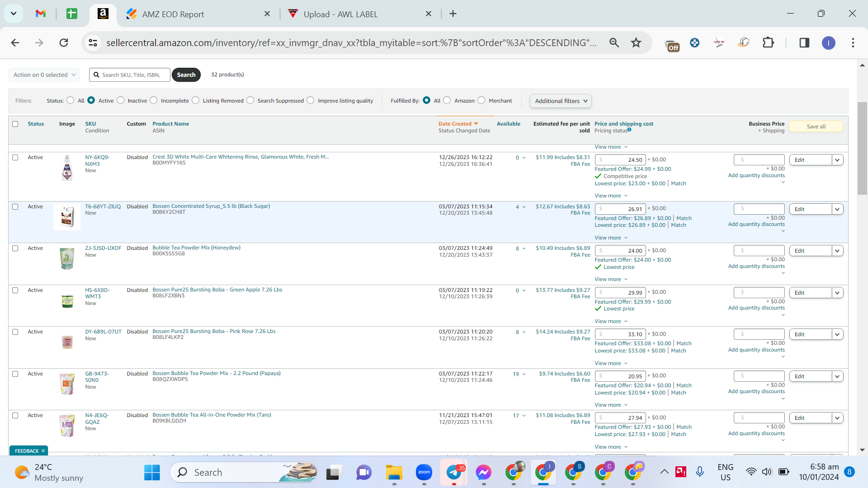The image size is (868, 488).
Task: Open Telegram from the taskbar
Action: click(x=454, y=472)
